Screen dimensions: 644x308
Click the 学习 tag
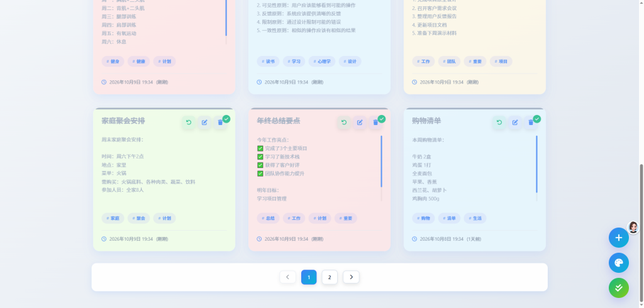coord(294,62)
